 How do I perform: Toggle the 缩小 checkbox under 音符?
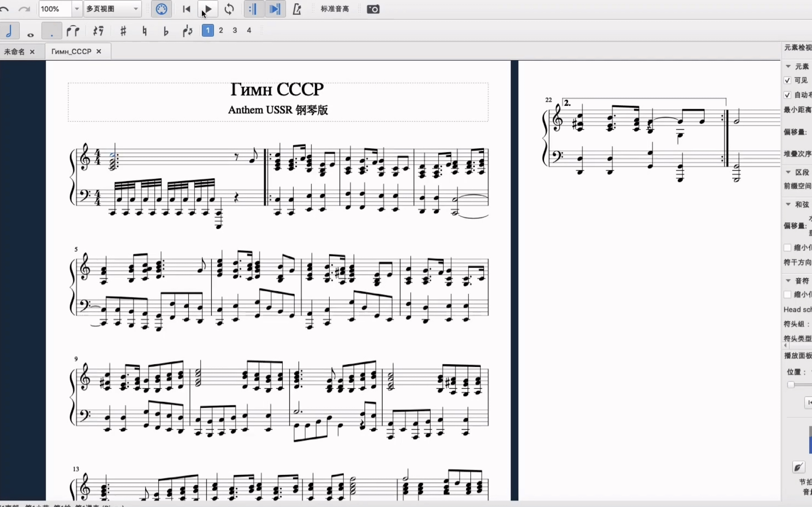click(787, 294)
